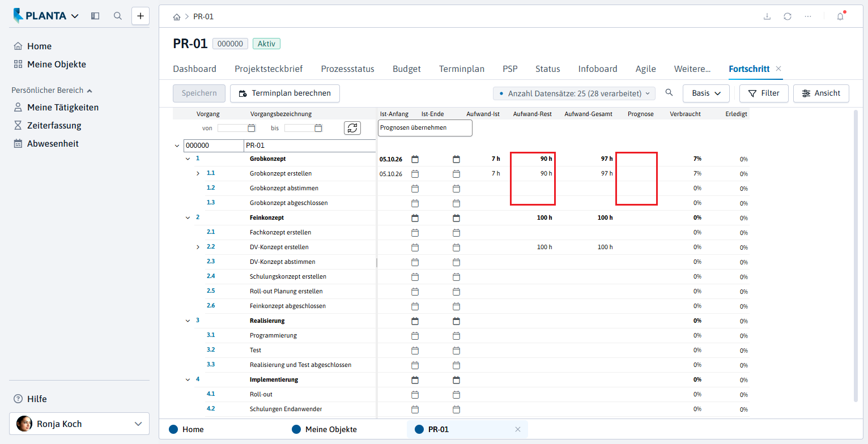Click Prognosen übernehmen button
The image size is (868, 444).
click(425, 128)
